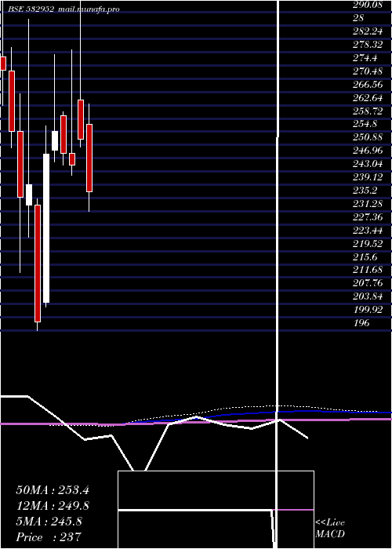Click the 231.28 axis label
The height and width of the screenshot is (549, 392).
point(367,204)
